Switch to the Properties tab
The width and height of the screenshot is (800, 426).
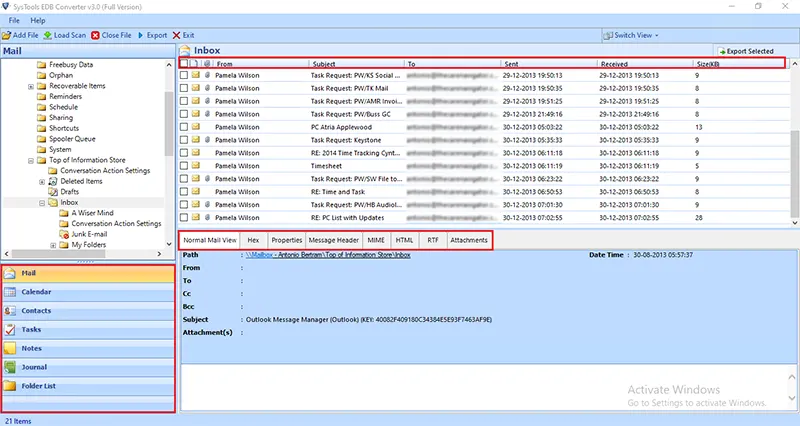(287, 240)
